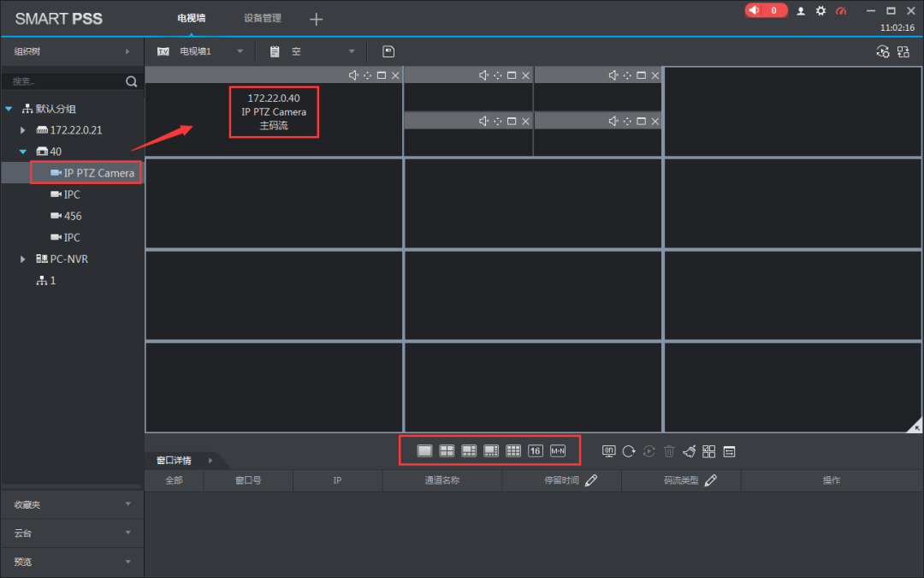
Task: Toggle audio in second screen's bottom-right sub-window
Action: [x=613, y=121]
